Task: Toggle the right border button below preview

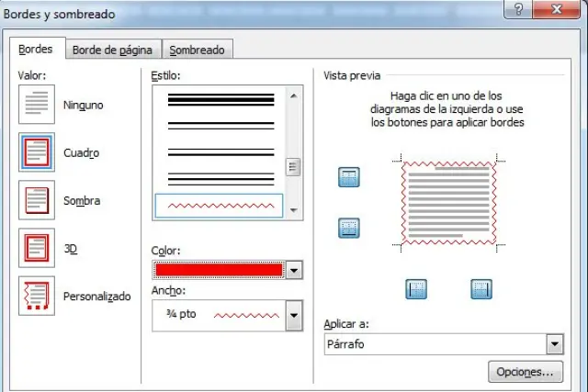Action: (481, 289)
